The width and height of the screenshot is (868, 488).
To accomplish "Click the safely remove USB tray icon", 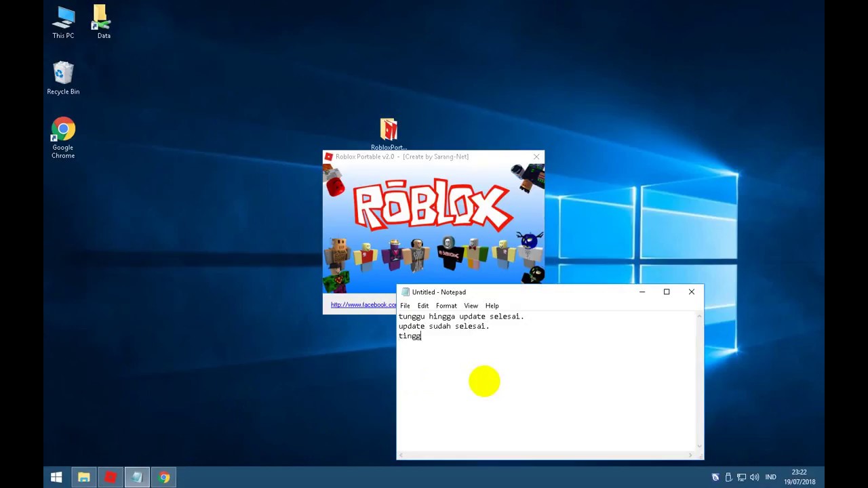I will click(728, 477).
